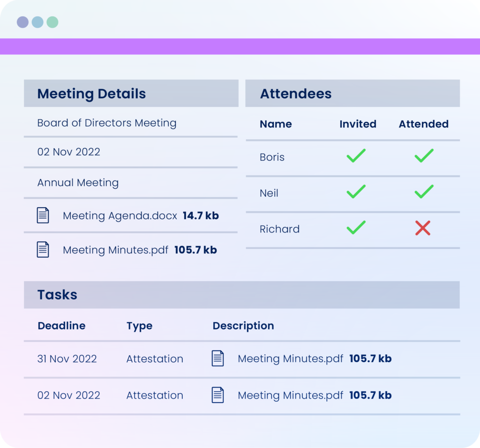The height and width of the screenshot is (448, 480).
Task: Click the document icon next to Meeting Minutes.pdf in Meeting Details
Action: click(x=43, y=249)
